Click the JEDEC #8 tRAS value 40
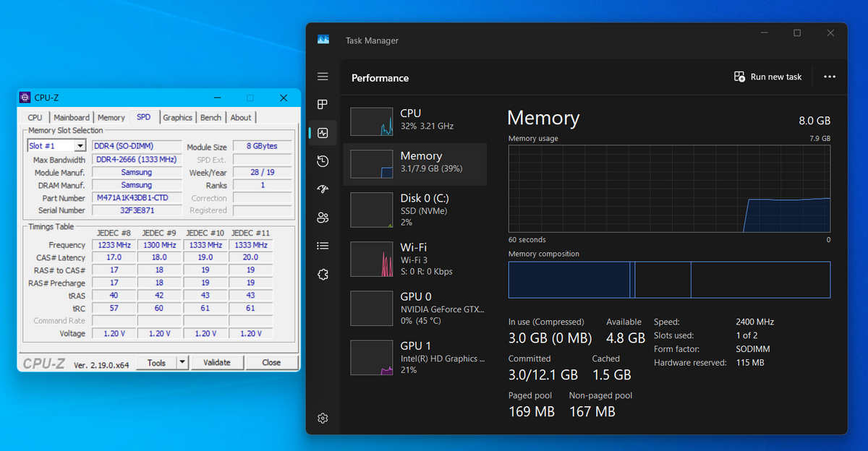Image resolution: width=868 pixels, height=451 pixels. (x=114, y=296)
